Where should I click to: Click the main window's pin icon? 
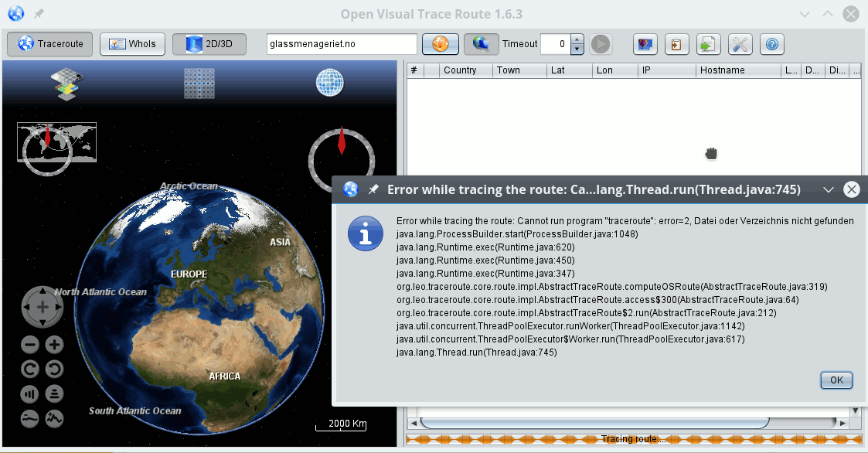coord(39,14)
